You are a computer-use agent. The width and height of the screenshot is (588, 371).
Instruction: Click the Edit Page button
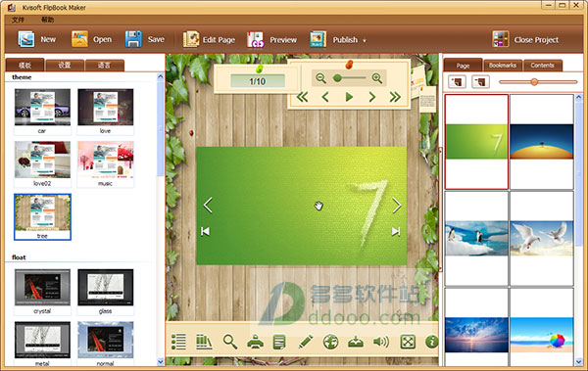210,39
